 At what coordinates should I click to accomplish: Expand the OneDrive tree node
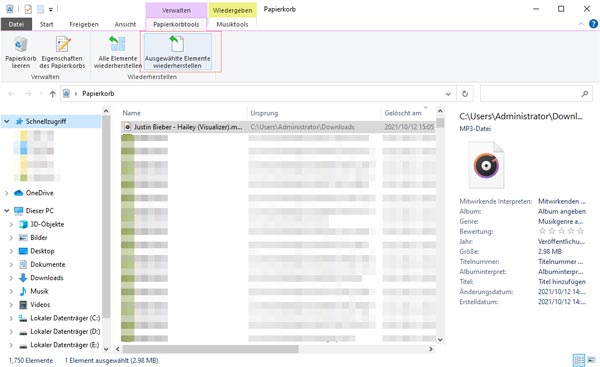[7, 193]
